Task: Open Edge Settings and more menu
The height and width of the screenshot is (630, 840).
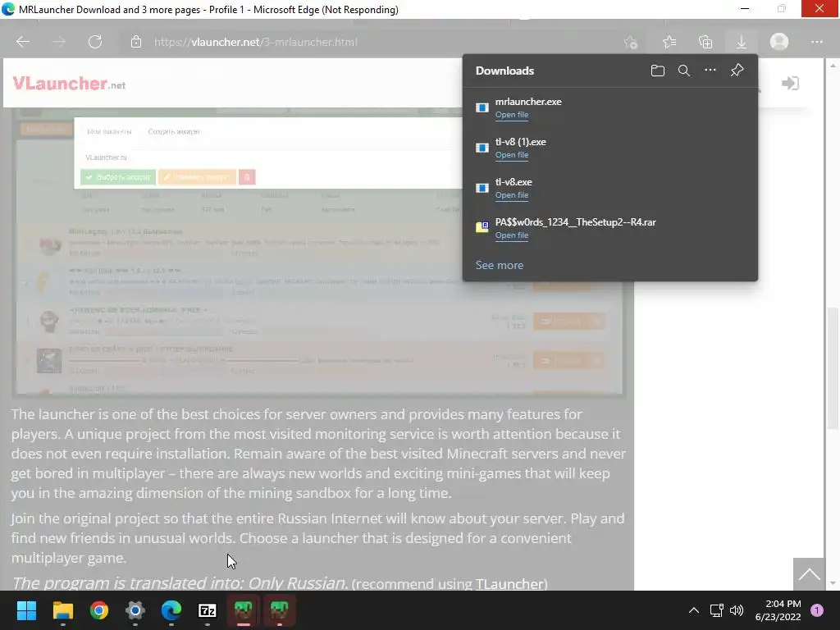Action: click(816, 42)
